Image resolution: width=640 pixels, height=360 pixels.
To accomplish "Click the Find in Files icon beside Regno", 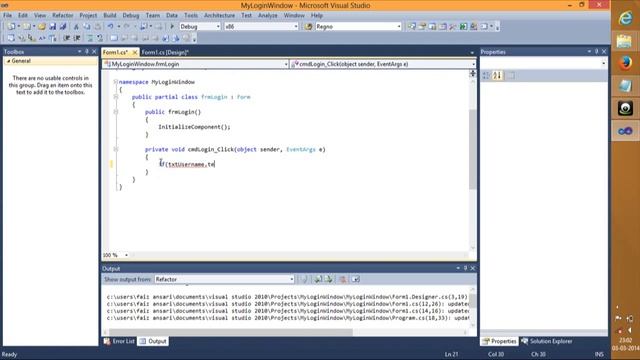I will point(309,27).
